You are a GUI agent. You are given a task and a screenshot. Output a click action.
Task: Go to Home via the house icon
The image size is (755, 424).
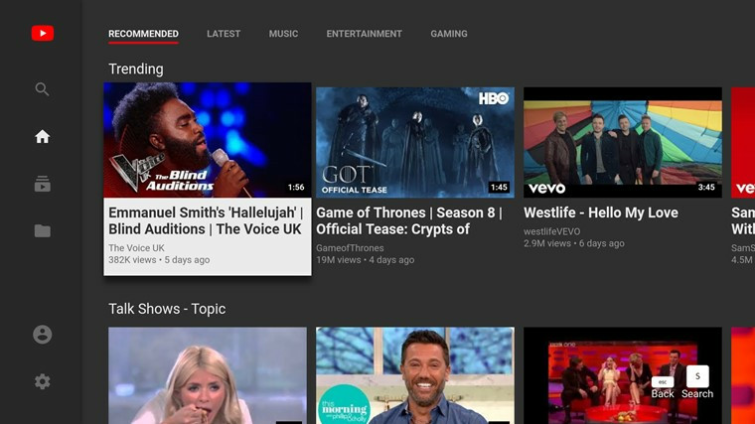[x=42, y=137]
